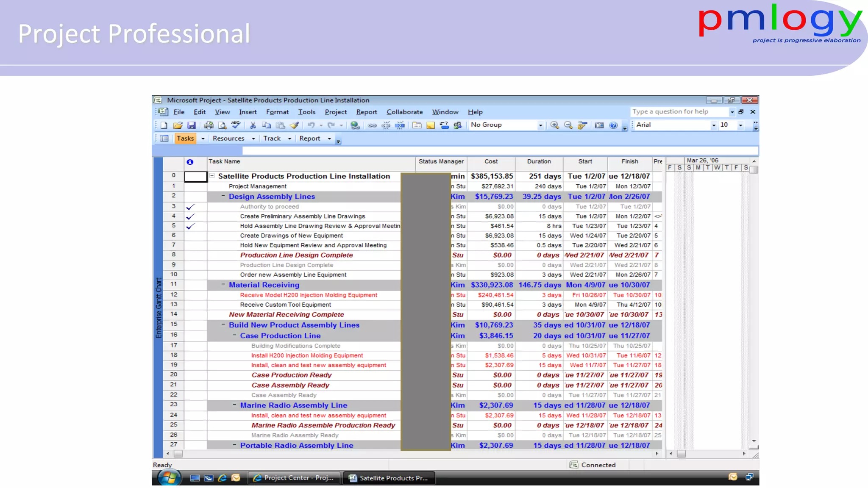
Task: Move the Gantt chart horizontal scrollbar thumb
Action: pos(681,454)
